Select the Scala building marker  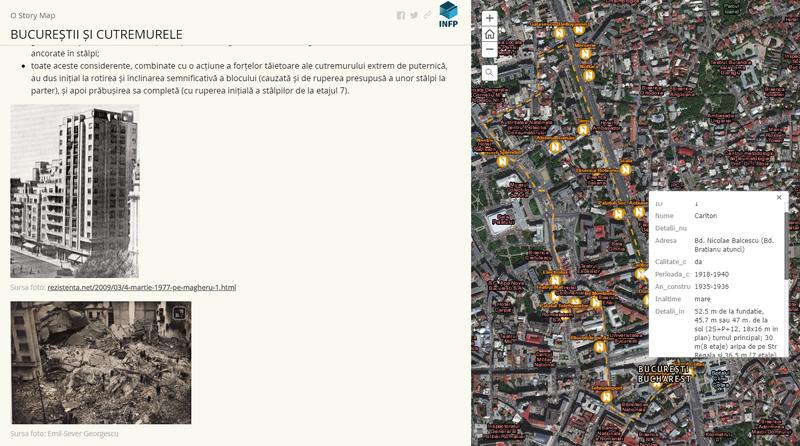626,169
